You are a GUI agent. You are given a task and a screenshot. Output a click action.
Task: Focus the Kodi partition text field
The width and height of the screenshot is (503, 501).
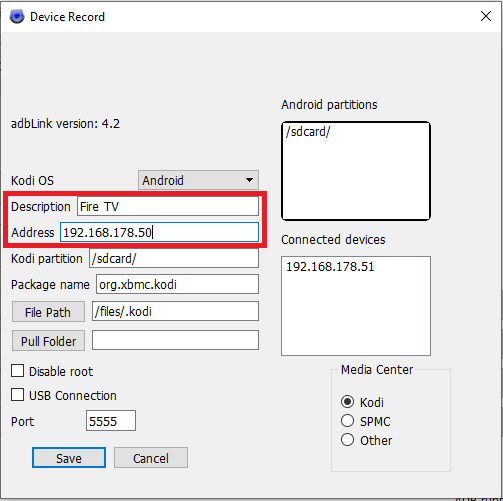[x=174, y=258]
